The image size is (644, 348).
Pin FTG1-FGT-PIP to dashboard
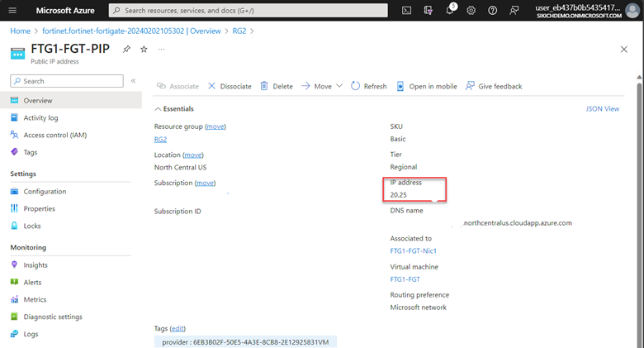126,50
